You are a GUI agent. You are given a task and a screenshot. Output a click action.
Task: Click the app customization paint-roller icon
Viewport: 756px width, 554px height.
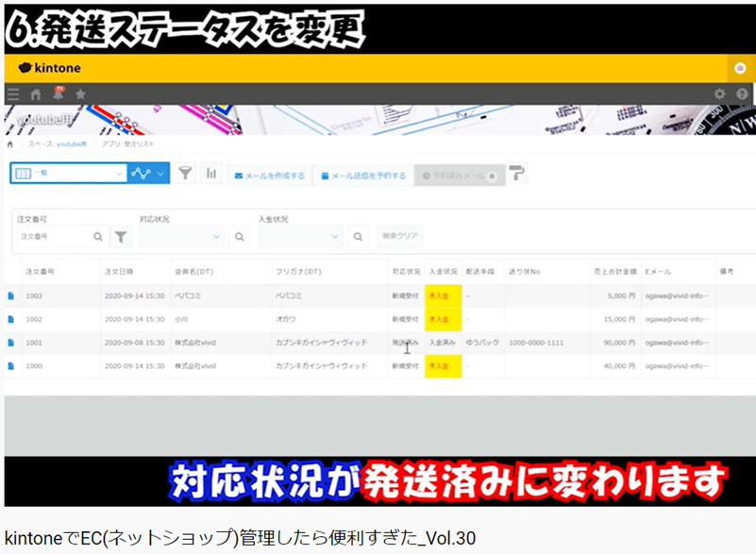click(x=515, y=174)
